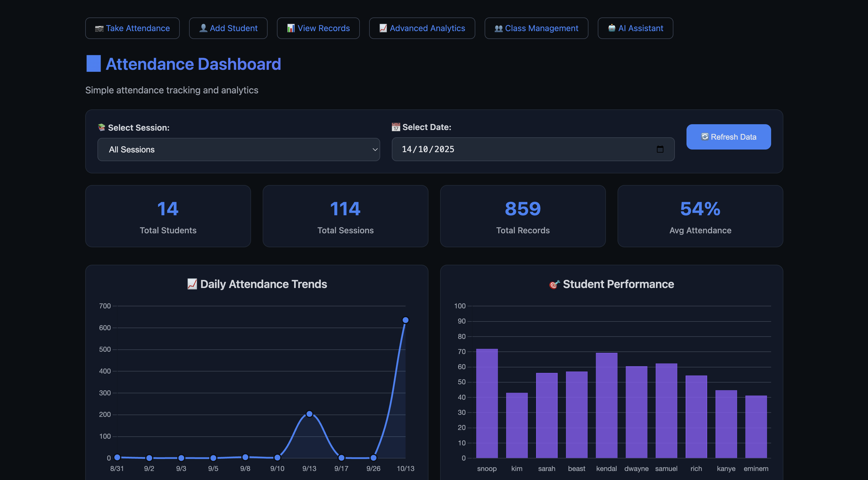Screen dimensions: 868x480
Task: Click the books icon beside Select Session
Action: click(101, 127)
